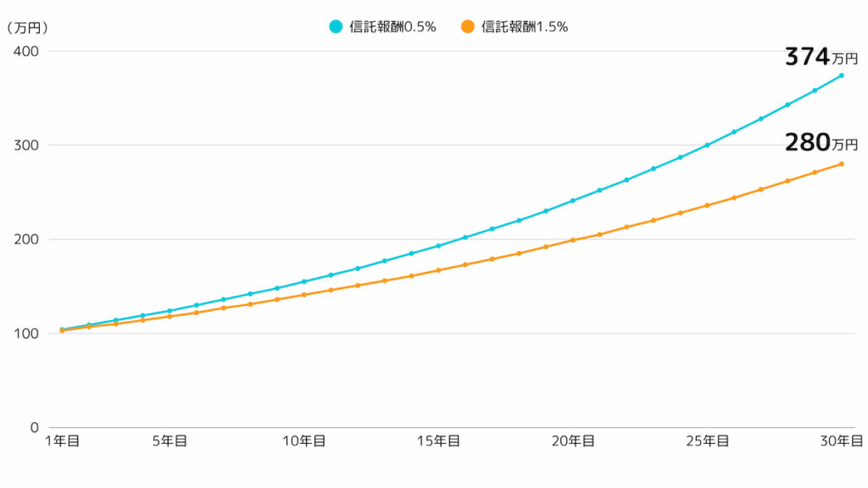Click the 200 y-axis label

27,239
